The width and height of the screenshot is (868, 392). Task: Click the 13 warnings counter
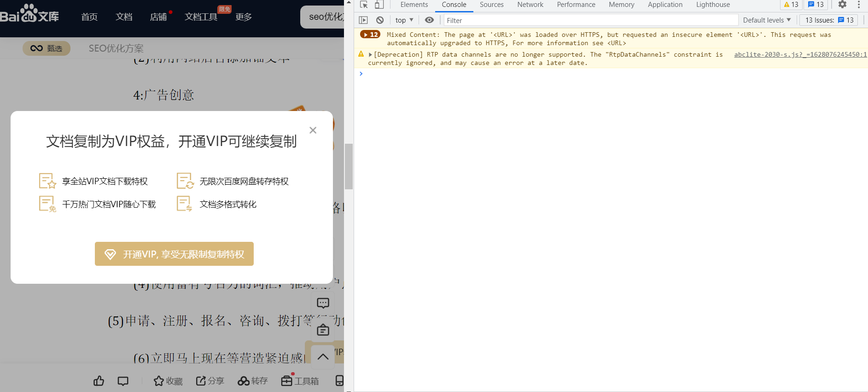coord(791,5)
